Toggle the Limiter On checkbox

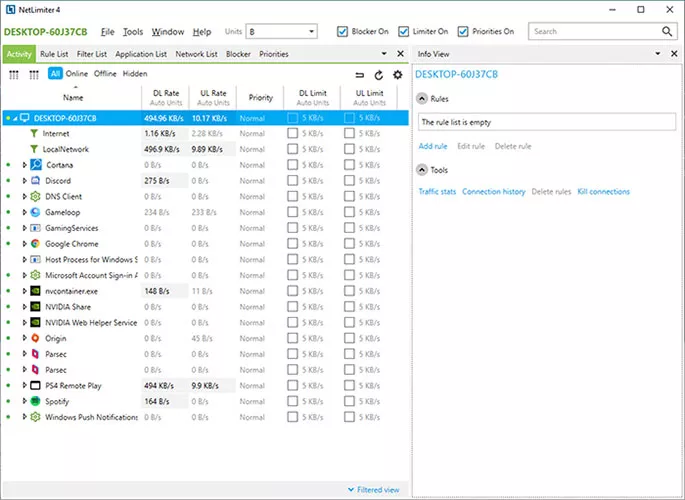(x=403, y=31)
